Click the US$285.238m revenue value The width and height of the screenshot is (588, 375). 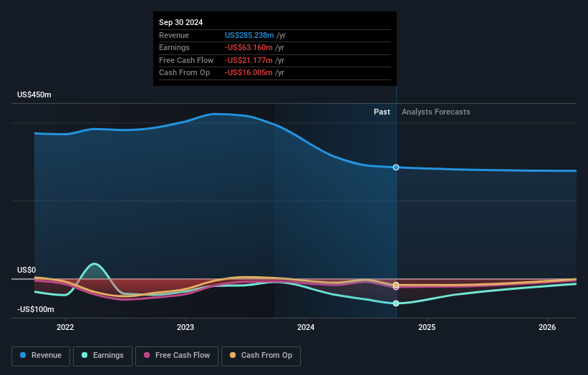pos(249,35)
